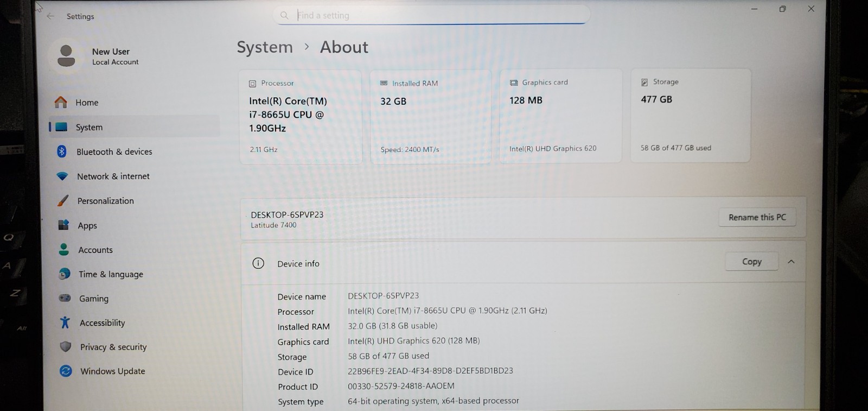The image size is (868, 411).
Task: Focus the Find a setting search box
Action: (x=431, y=15)
